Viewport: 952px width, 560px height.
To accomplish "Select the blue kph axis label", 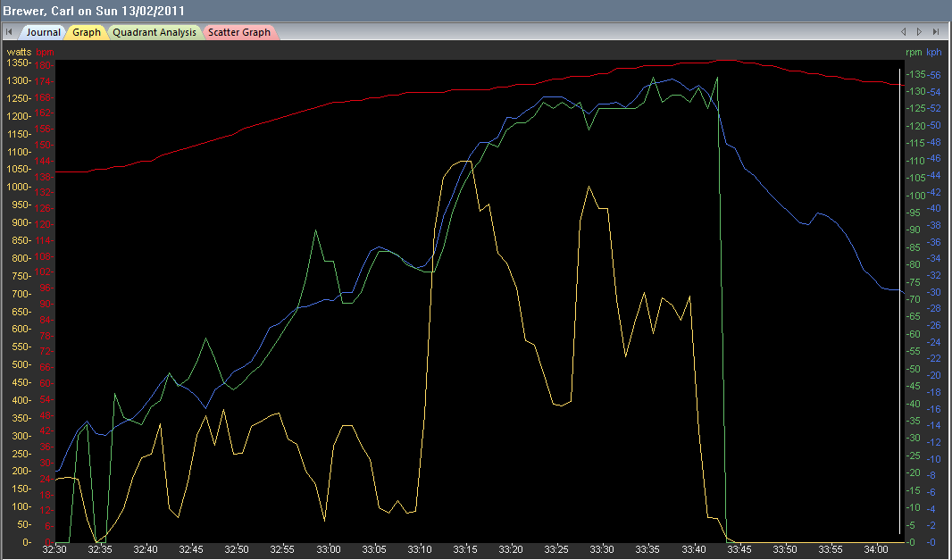I will pos(933,52).
